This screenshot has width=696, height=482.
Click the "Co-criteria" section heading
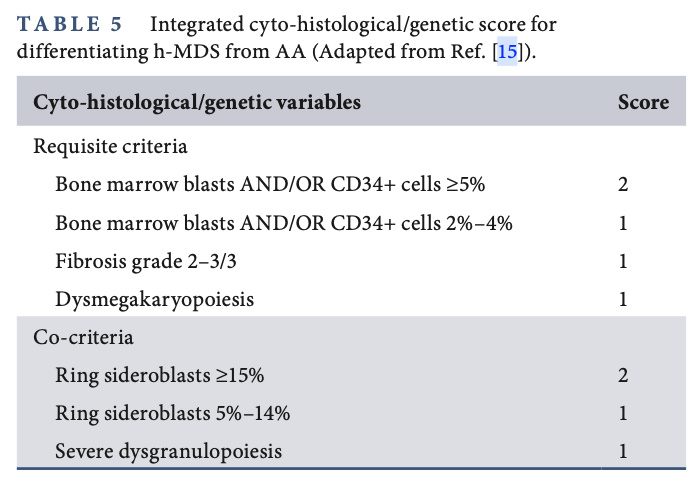click(x=84, y=337)
